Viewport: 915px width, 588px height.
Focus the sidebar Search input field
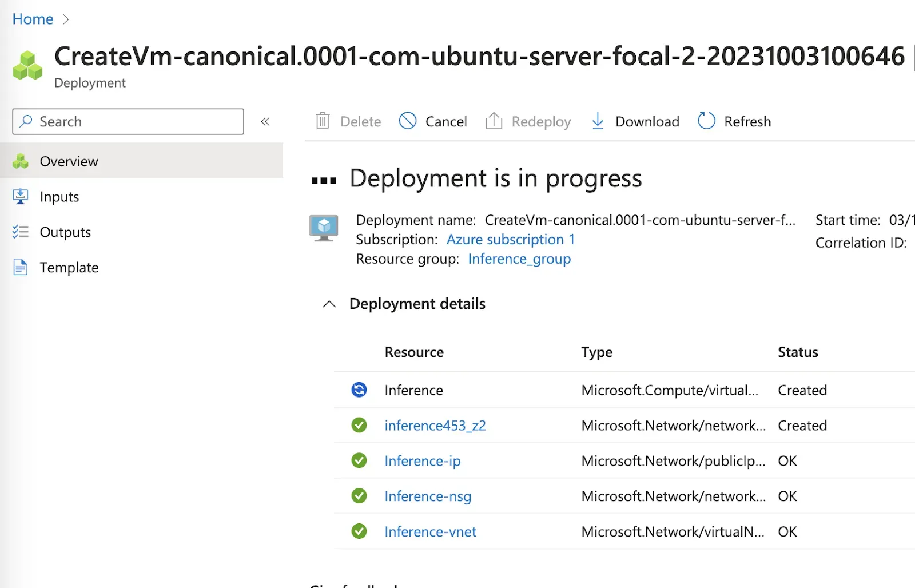tap(128, 121)
